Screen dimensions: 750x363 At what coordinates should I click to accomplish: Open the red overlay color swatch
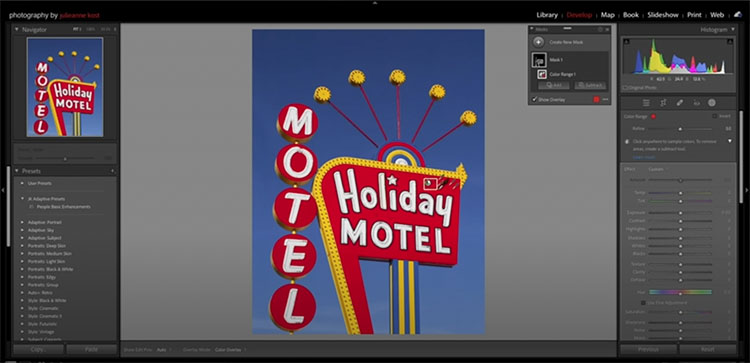(596, 99)
